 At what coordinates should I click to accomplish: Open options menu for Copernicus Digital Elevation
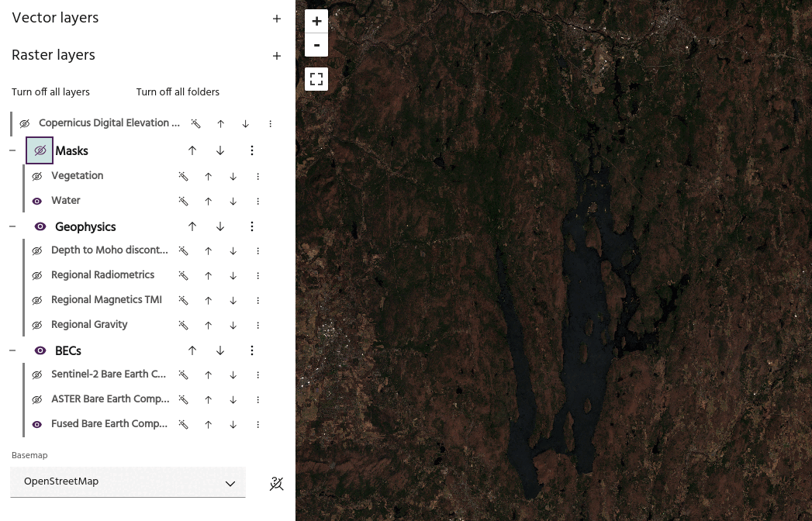pos(271,123)
